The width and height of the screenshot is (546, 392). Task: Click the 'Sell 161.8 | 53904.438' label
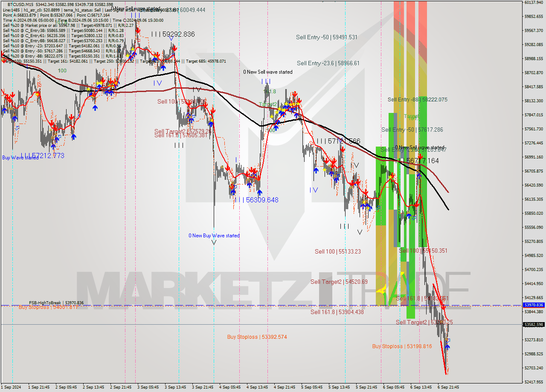337,312
